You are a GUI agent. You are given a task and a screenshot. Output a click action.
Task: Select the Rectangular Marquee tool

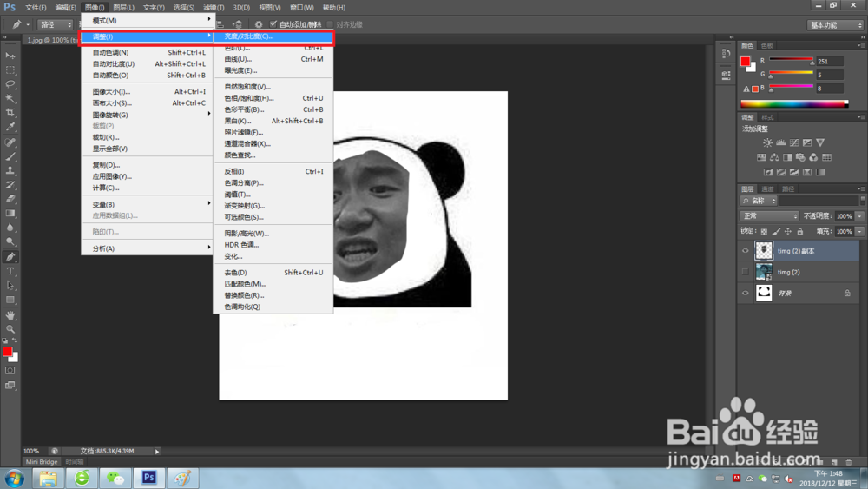[10, 70]
